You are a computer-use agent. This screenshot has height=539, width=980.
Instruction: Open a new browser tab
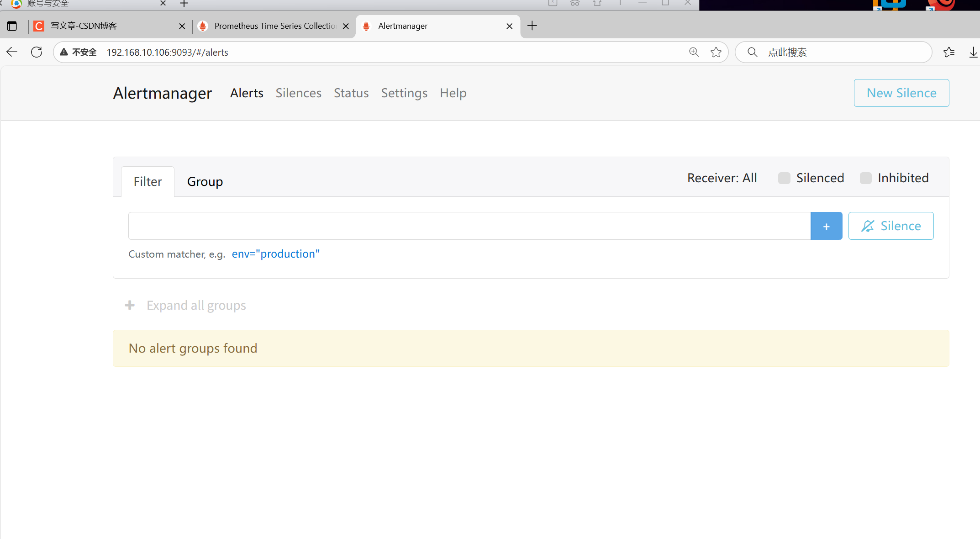click(x=532, y=26)
